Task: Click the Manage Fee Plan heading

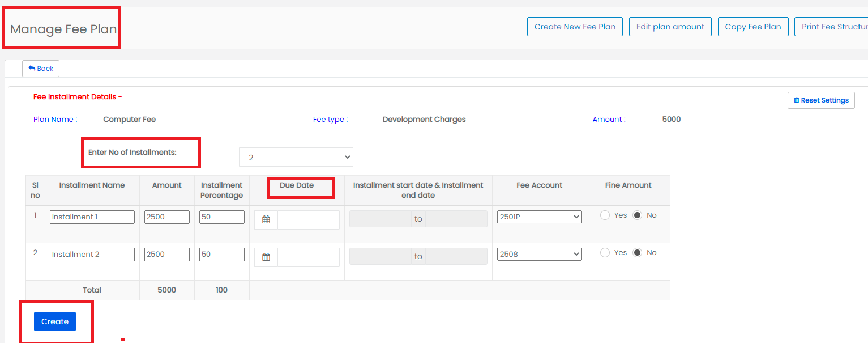Action: coord(63,29)
